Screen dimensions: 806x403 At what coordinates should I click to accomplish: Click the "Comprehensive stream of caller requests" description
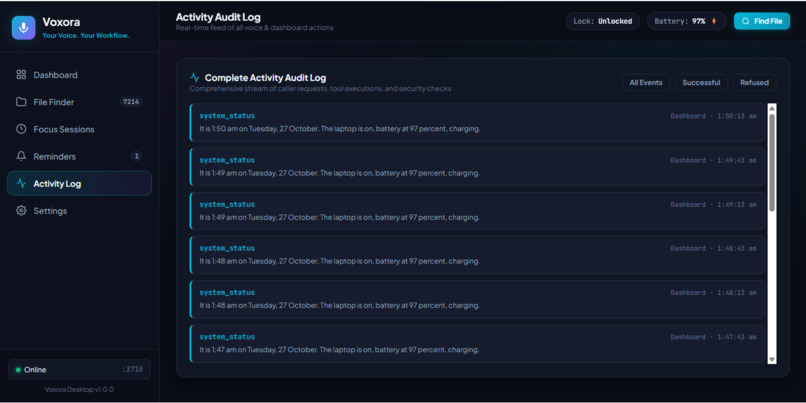(320, 89)
